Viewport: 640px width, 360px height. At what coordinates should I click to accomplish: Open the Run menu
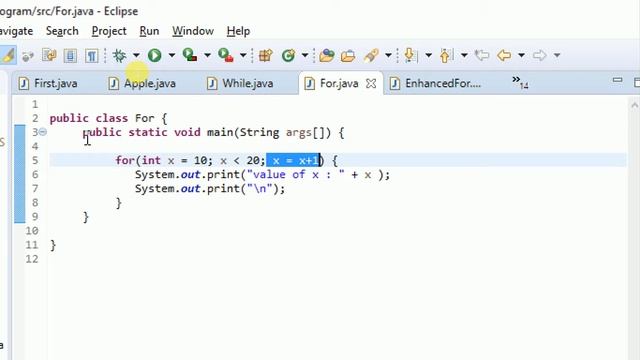click(x=149, y=31)
